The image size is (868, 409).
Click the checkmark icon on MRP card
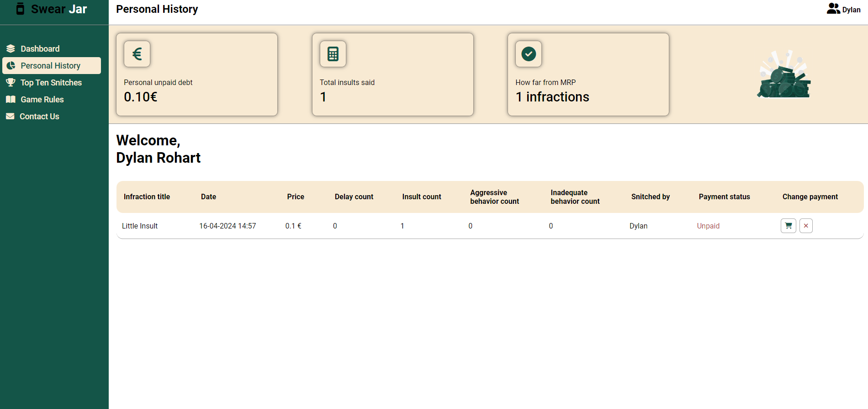click(x=529, y=54)
